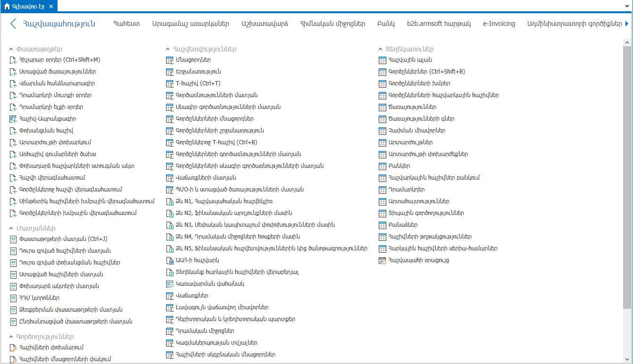The height and width of the screenshot is (364, 633).
Task: Switch to the Պահեստ module
Action: [x=126, y=24]
